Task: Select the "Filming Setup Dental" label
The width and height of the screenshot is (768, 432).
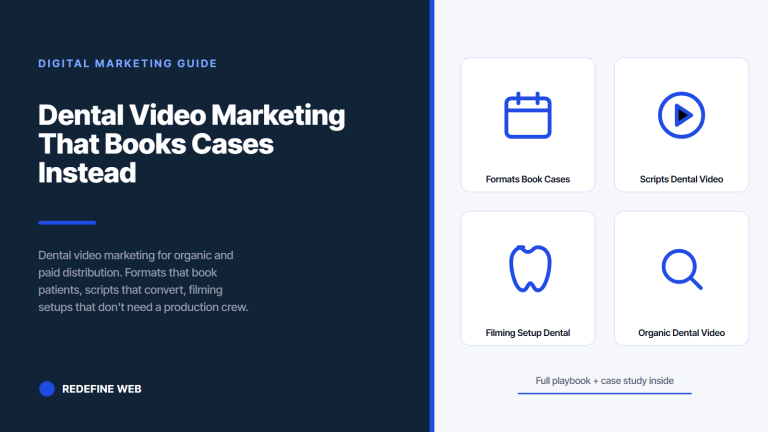Action: tap(528, 333)
